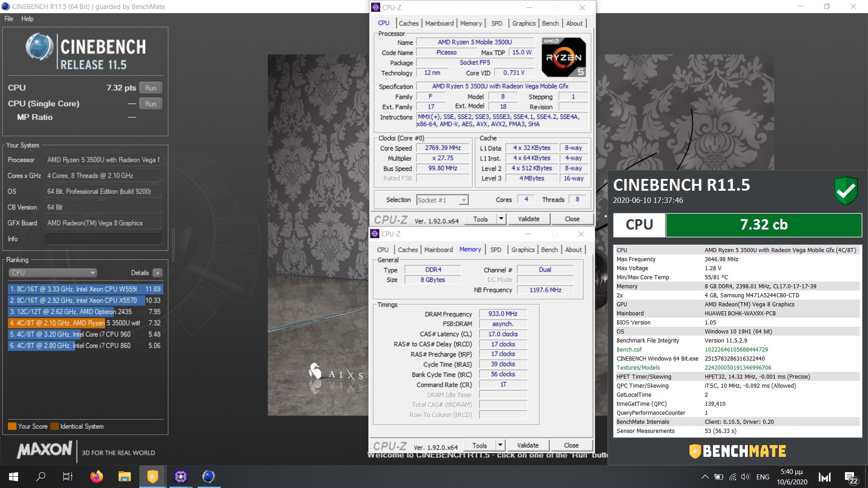Switch to CPU tab in lower CPU-Z
The width and height of the screenshot is (868, 488).
point(383,250)
